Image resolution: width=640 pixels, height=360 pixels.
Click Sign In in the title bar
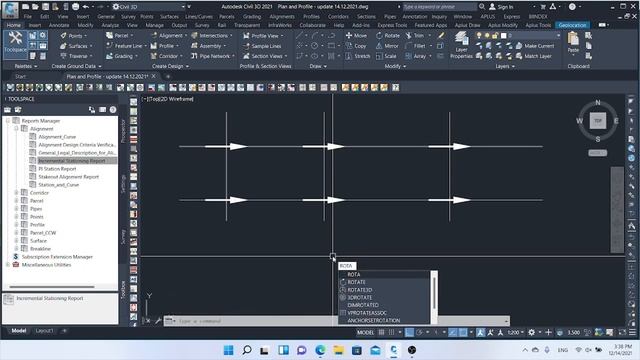click(501, 7)
